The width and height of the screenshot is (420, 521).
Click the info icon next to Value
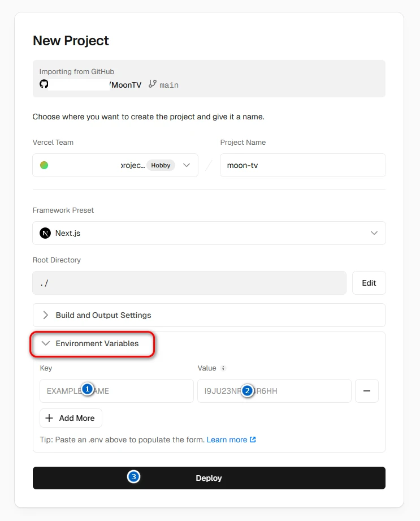point(223,368)
